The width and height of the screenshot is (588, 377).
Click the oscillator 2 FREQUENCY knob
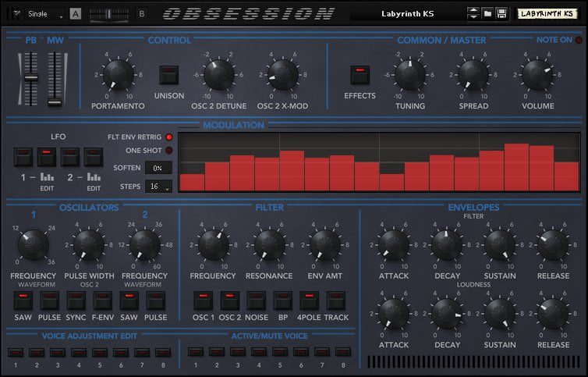coord(145,245)
